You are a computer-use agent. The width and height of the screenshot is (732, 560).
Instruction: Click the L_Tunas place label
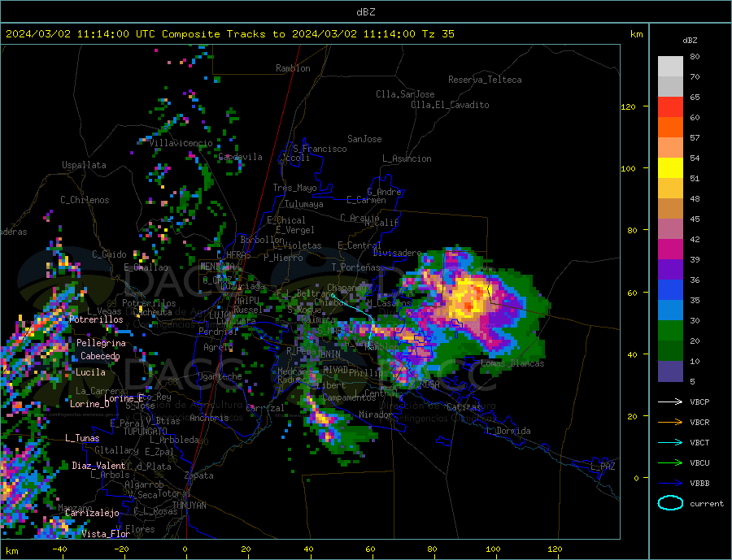pos(82,438)
